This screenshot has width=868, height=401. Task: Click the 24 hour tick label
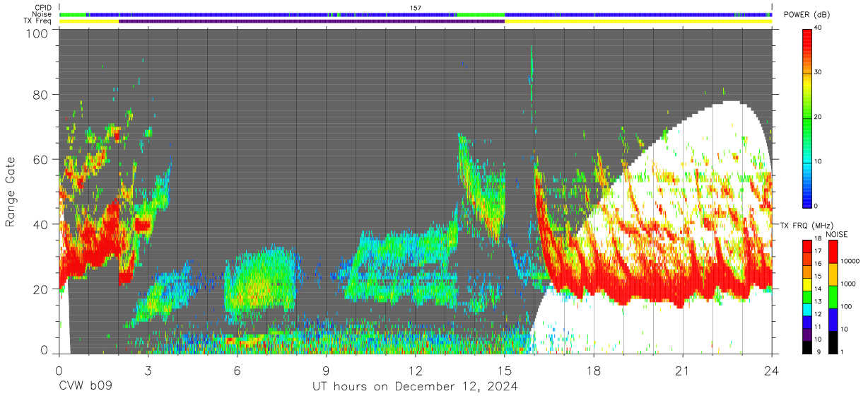772,371
